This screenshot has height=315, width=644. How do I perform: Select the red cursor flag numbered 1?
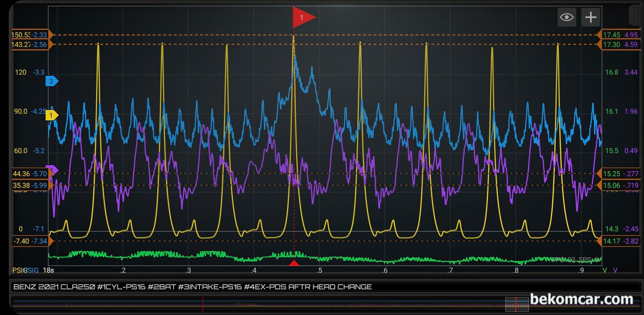tap(303, 17)
